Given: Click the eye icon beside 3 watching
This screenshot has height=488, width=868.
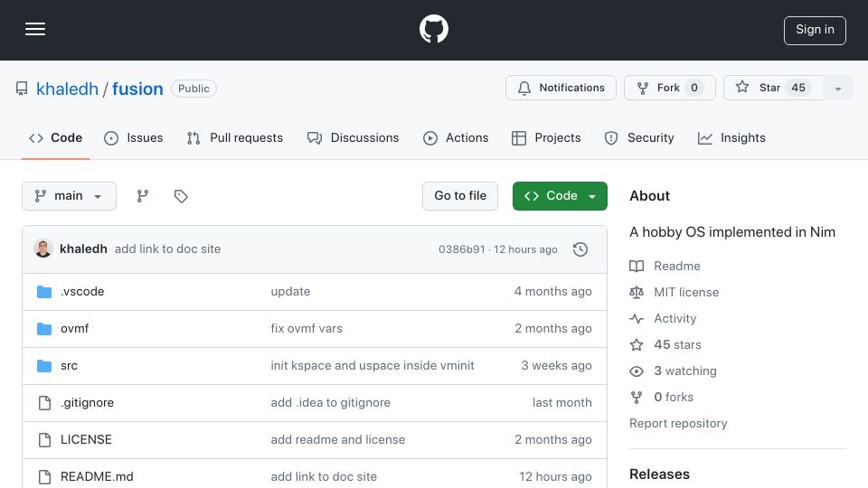Looking at the screenshot, I should tap(637, 371).
